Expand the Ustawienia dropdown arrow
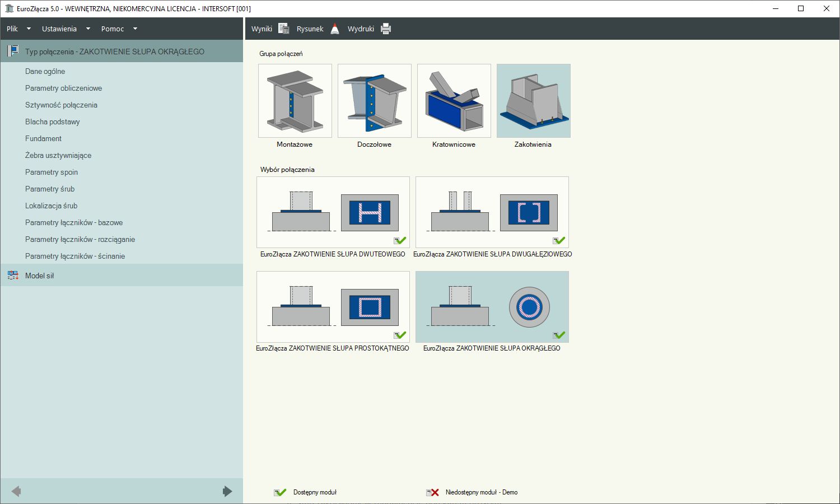The width and height of the screenshot is (840, 504). (88, 29)
